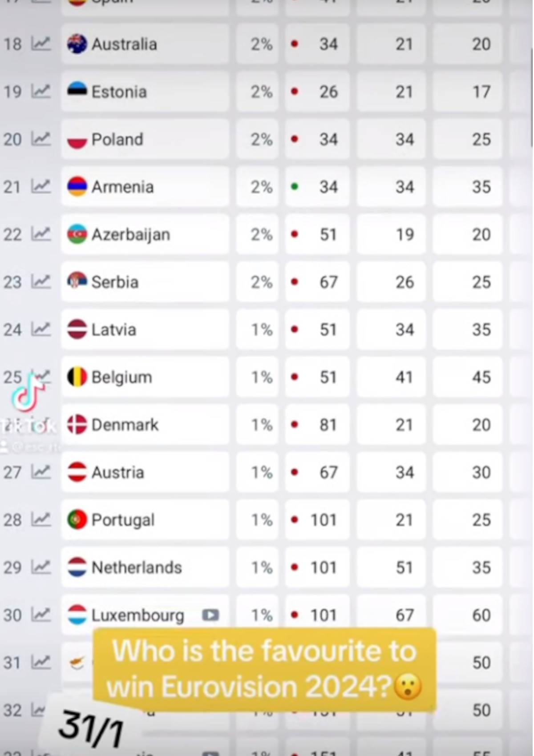Click Azerbaijan's 2% percentage cell
534x756 pixels.
[x=262, y=234]
